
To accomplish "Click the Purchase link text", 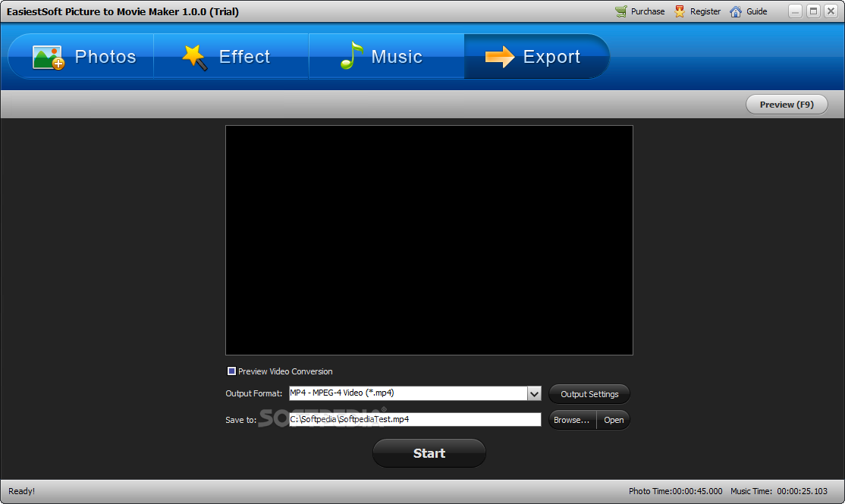I will pos(648,11).
